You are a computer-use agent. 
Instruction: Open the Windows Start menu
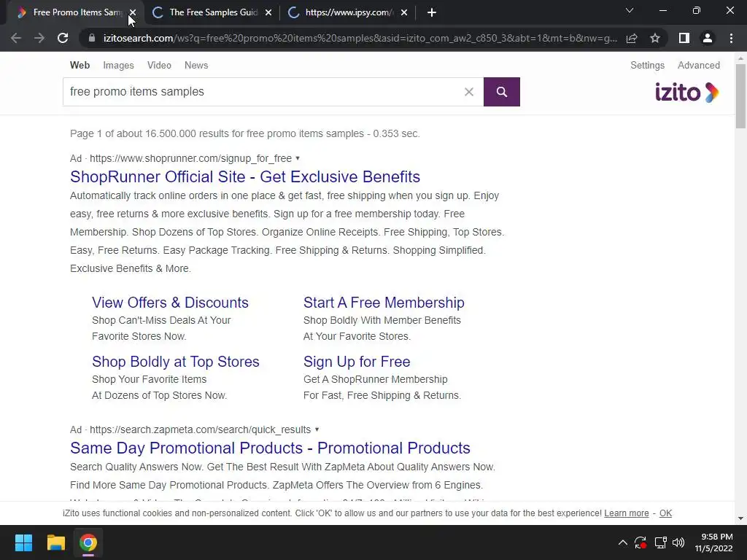click(x=23, y=542)
